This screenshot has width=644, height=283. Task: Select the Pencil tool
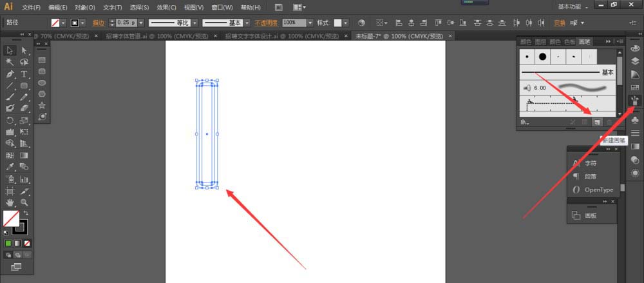(24, 97)
